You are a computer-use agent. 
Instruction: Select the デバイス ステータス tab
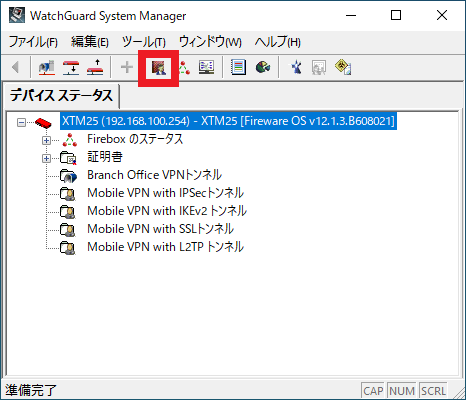coord(61,96)
